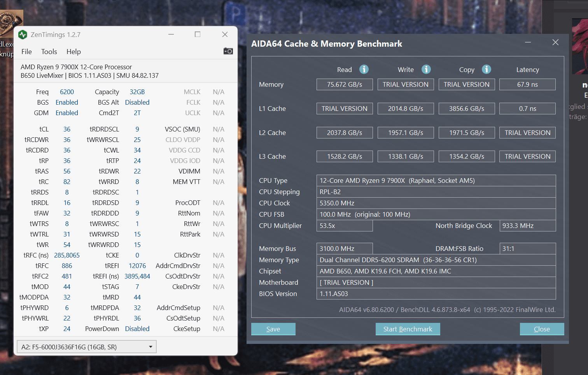Screen dimensions: 588x375
Task: Select the L1 Cache Write 2014.8 GB/s field
Action: click(x=406, y=109)
